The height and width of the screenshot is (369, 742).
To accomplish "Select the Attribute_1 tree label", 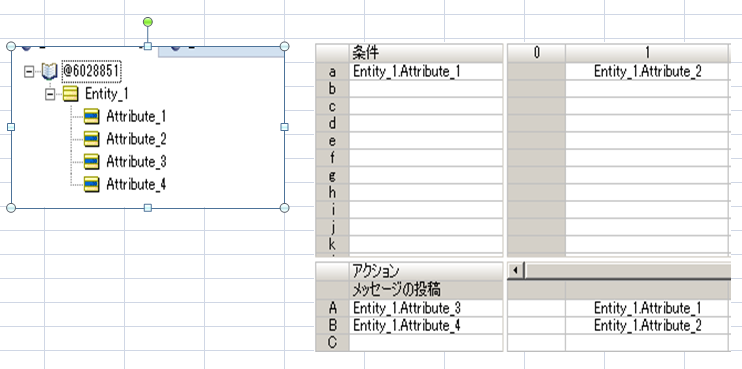I will pos(136,116).
